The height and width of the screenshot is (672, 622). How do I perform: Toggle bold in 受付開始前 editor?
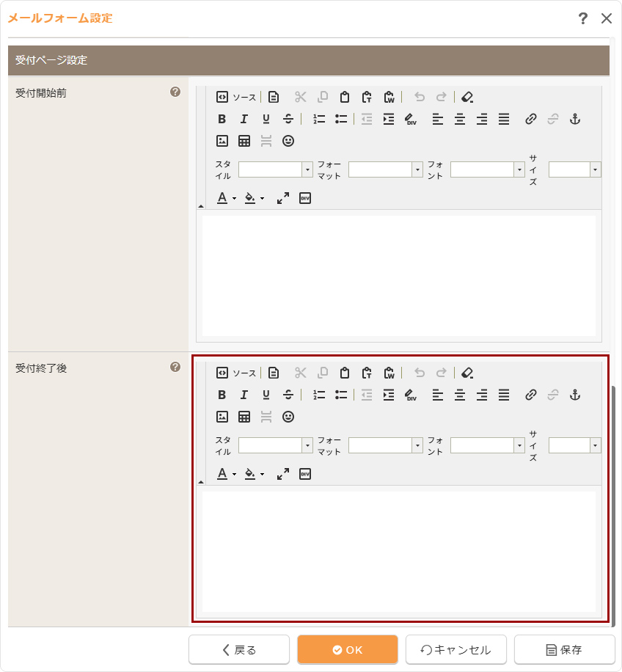click(x=222, y=119)
